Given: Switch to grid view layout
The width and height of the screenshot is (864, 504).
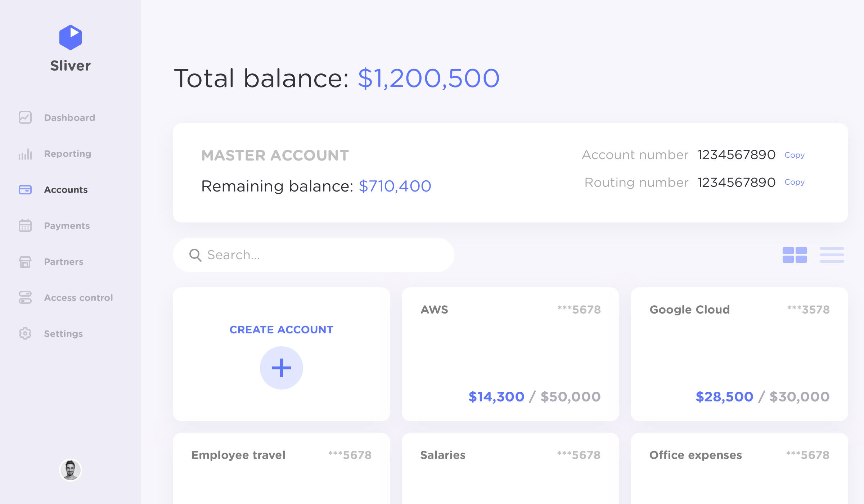Looking at the screenshot, I should (x=795, y=255).
